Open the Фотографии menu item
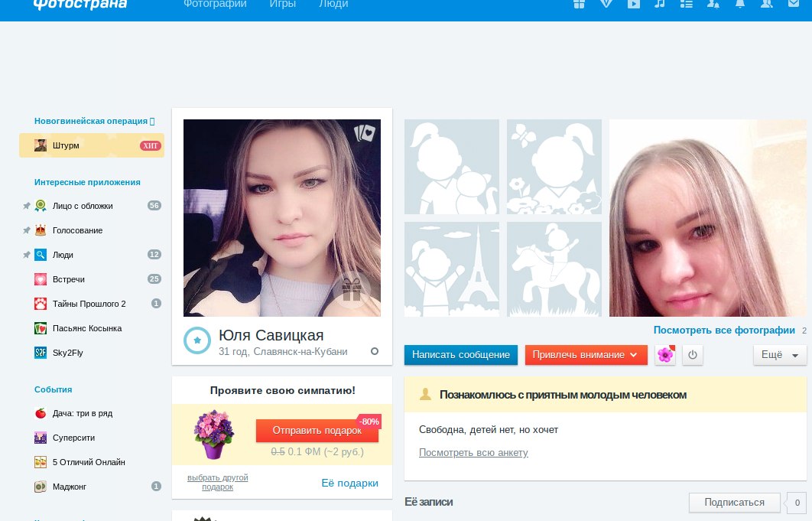This screenshot has width=812, height=521. 215,5
